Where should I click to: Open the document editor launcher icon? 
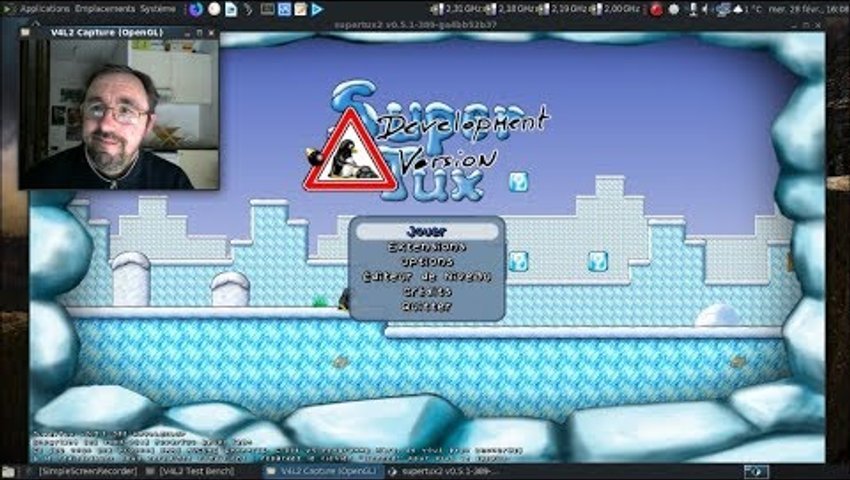click(x=231, y=9)
